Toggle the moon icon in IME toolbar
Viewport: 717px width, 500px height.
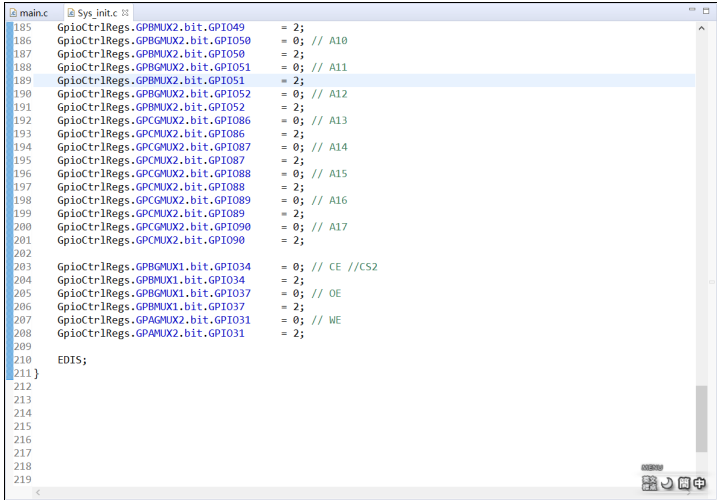click(x=667, y=483)
